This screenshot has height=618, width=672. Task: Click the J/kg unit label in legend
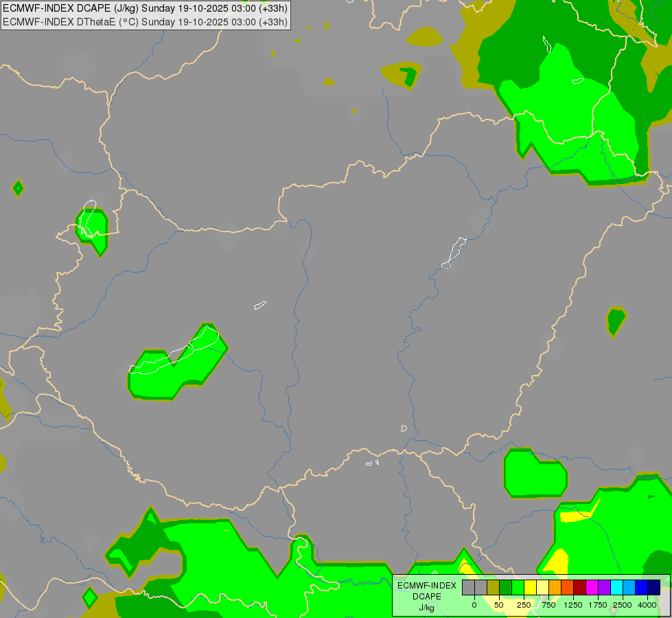pos(426,608)
